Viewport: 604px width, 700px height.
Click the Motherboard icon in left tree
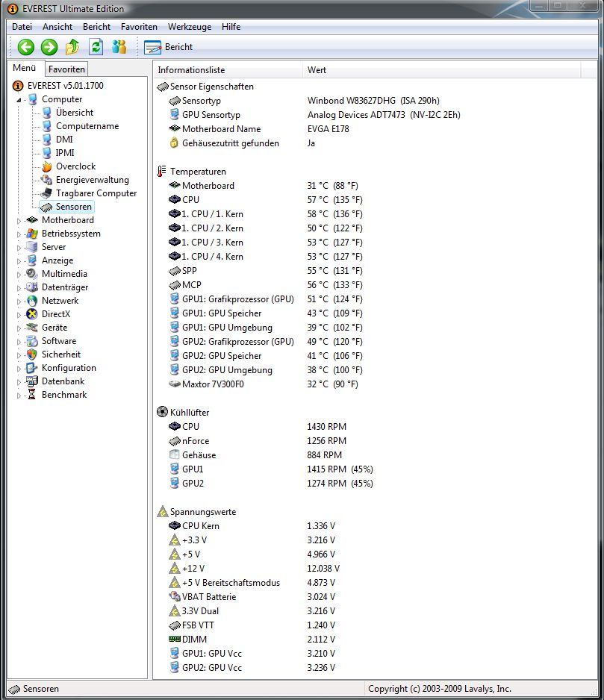(x=31, y=220)
